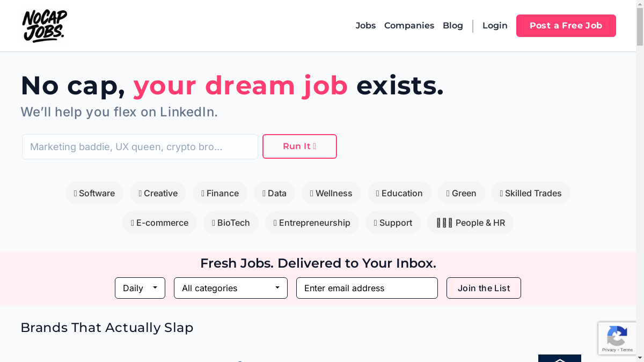Viewport: 644px width, 362px height.
Task: Click the Join the List button
Action: click(484, 288)
